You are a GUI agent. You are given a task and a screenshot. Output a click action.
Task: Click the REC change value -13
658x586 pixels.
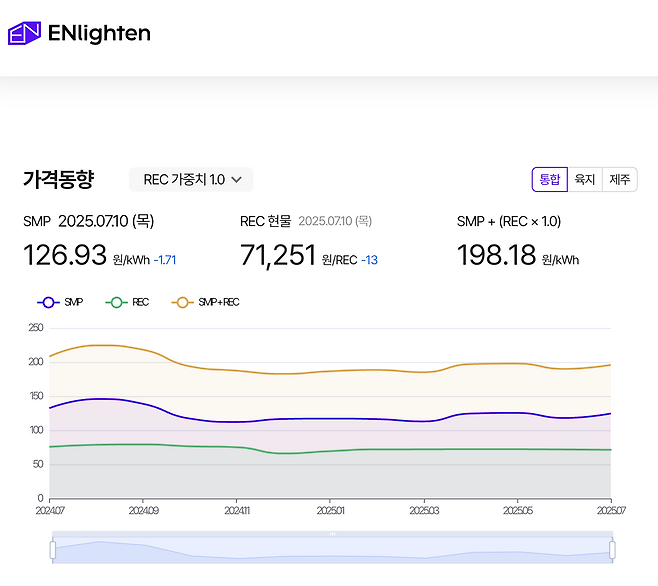click(370, 260)
